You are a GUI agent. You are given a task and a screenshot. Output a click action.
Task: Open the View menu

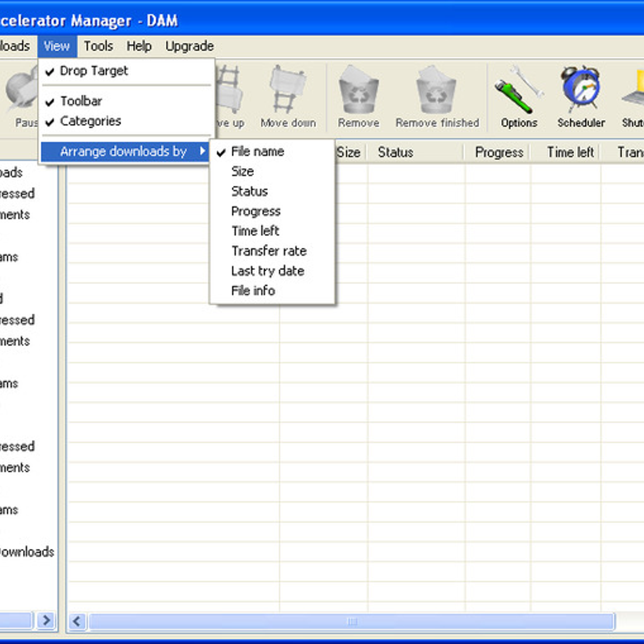[x=57, y=46]
